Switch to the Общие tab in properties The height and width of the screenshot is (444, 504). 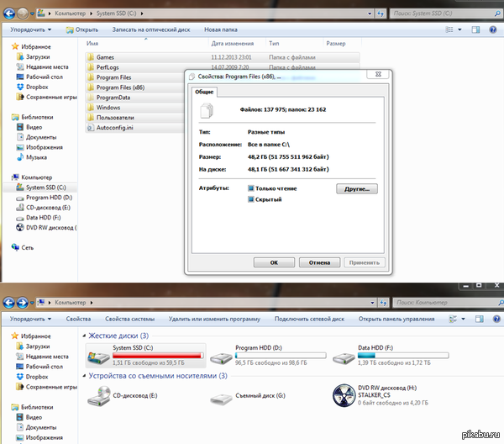tap(204, 90)
